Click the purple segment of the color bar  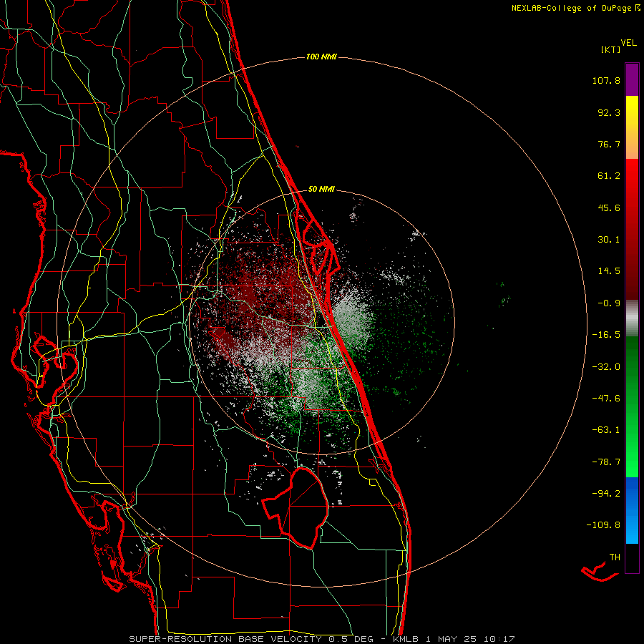coord(632,79)
